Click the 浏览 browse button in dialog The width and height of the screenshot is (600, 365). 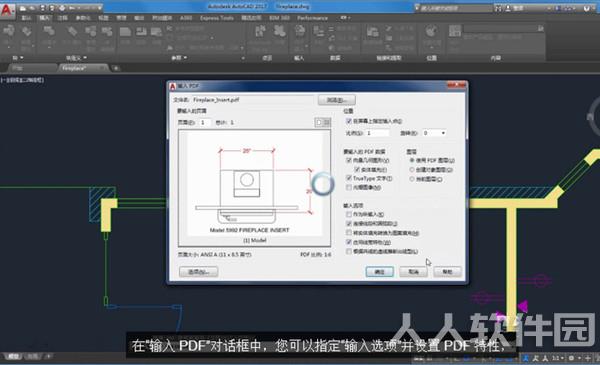click(x=336, y=100)
